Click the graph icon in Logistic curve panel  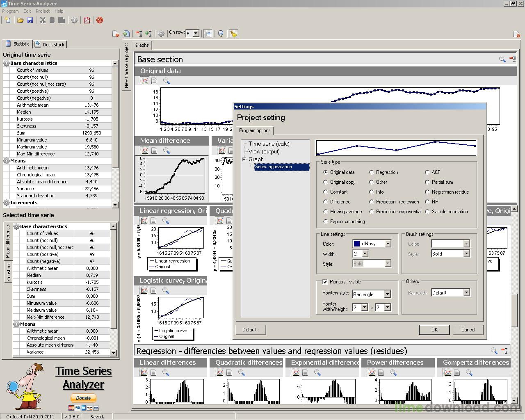144,290
